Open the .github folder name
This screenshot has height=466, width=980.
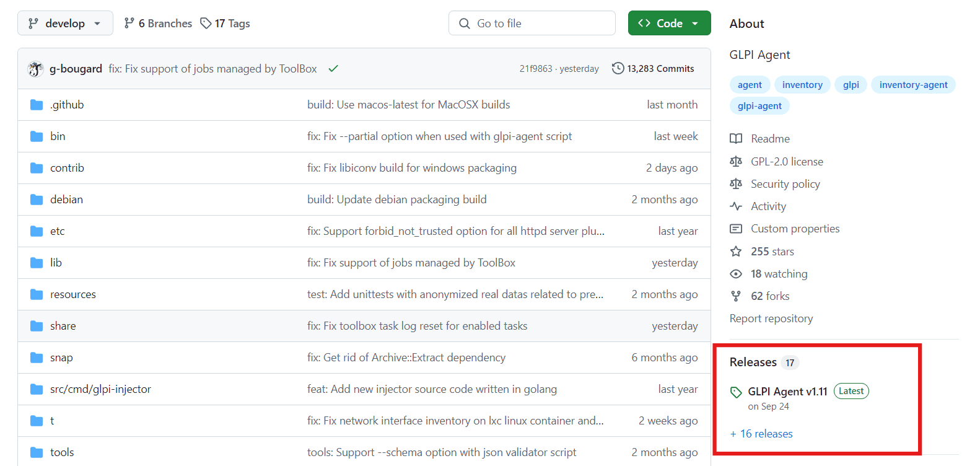(x=67, y=105)
